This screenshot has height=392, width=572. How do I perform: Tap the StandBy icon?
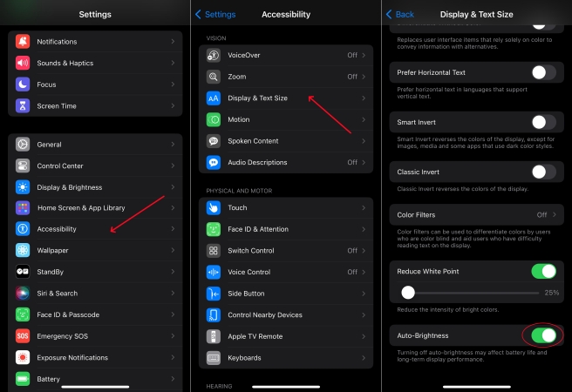click(23, 272)
